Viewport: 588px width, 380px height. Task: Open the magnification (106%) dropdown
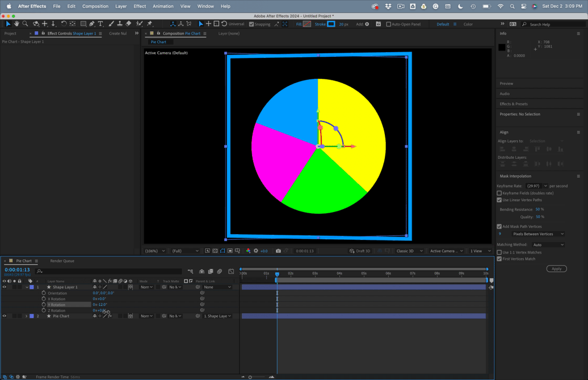[155, 251]
